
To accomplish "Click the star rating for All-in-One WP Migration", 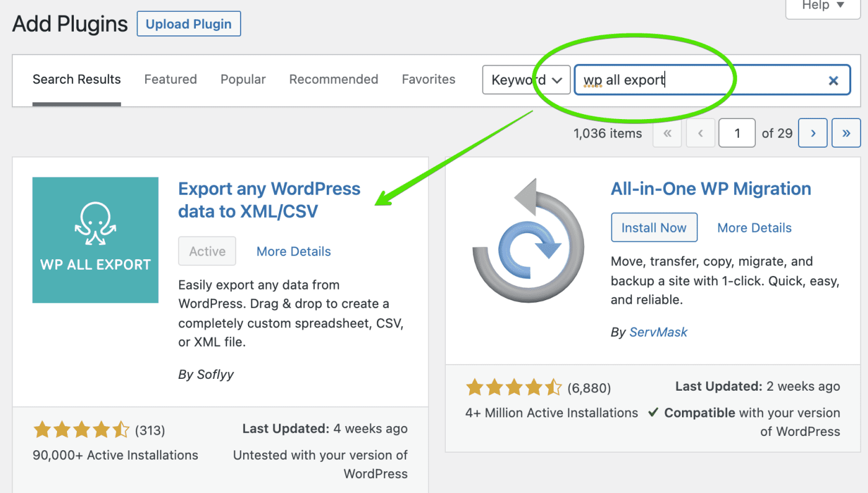I will 514,388.
